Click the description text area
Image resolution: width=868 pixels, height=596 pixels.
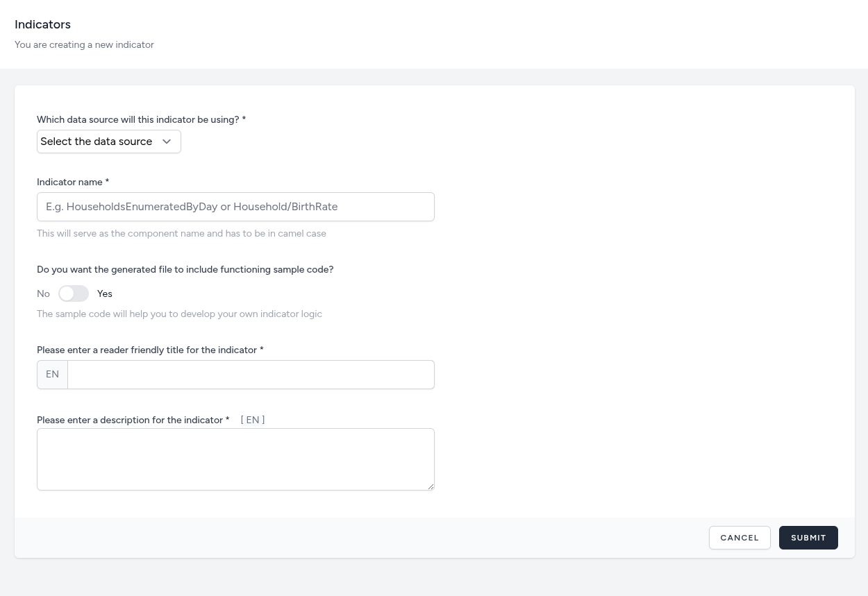point(235,459)
